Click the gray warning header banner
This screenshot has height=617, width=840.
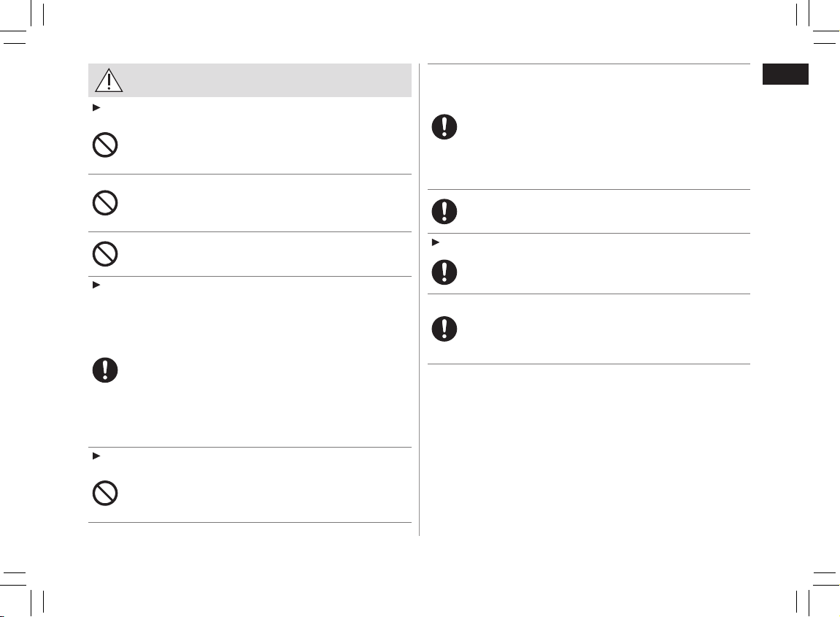click(x=250, y=80)
